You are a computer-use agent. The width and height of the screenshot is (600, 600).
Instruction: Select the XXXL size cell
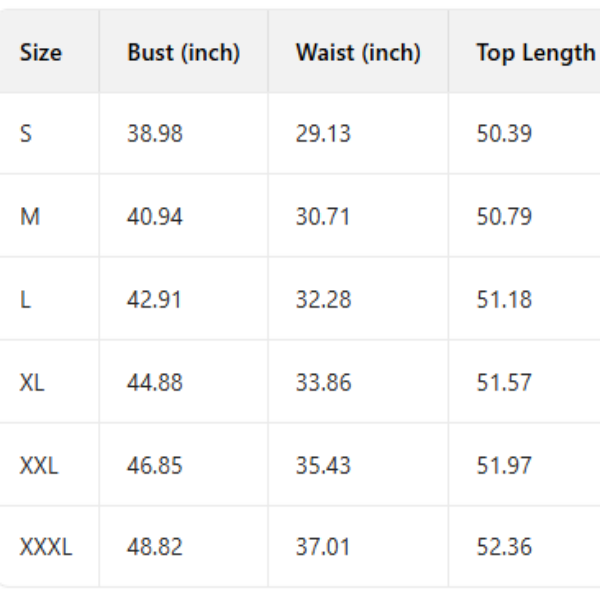pos(46,547)
